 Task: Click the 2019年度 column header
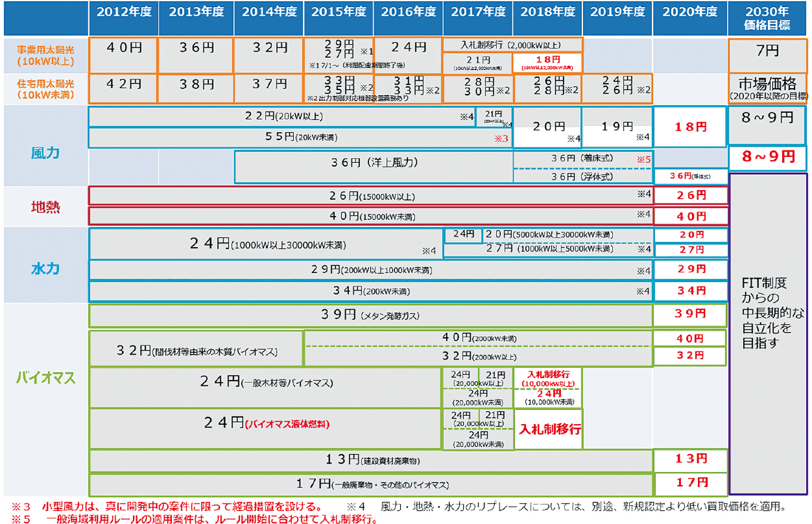[618, 19]
